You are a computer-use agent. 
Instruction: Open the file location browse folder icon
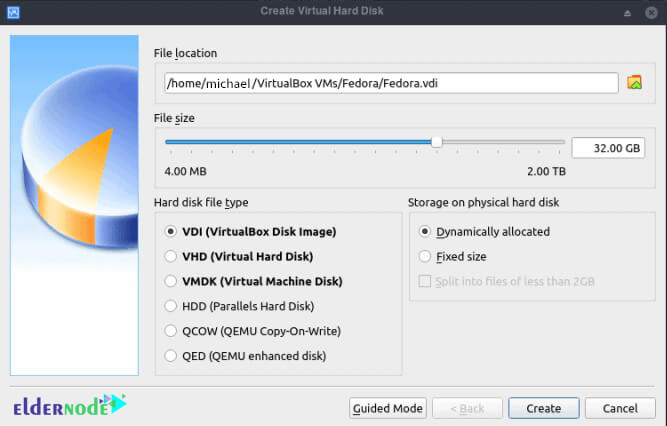tap(634, 82)
